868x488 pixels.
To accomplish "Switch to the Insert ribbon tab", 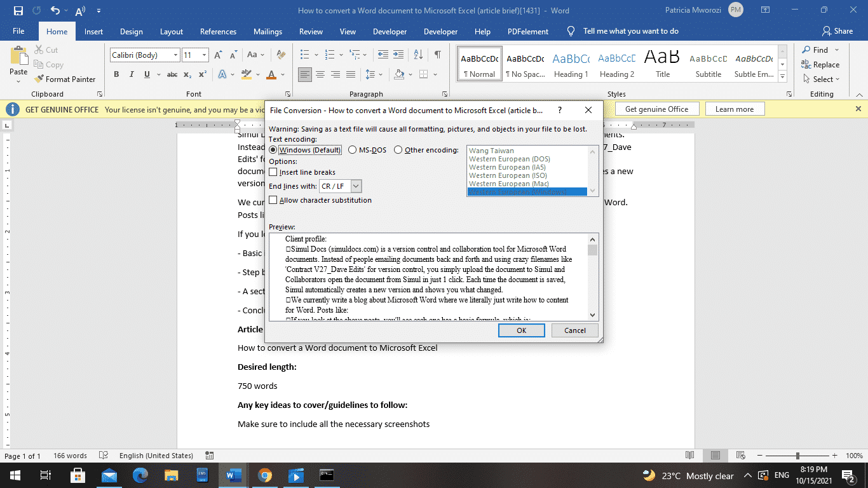I will pyautogui.click(x=93, y=30).
